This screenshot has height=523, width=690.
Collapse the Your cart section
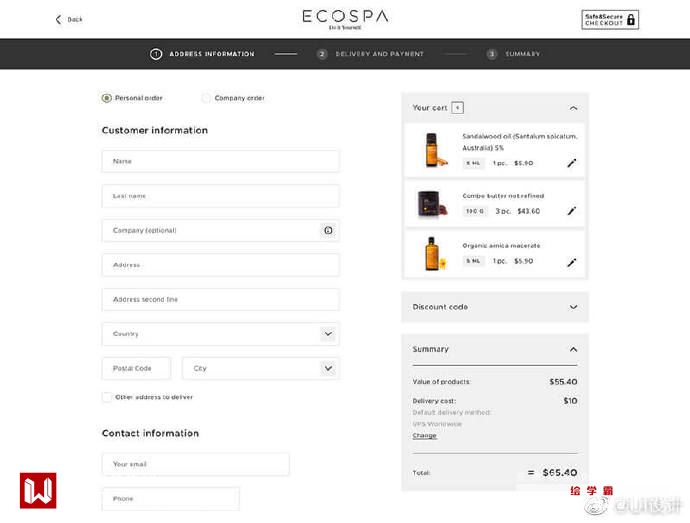click(573, 107)
